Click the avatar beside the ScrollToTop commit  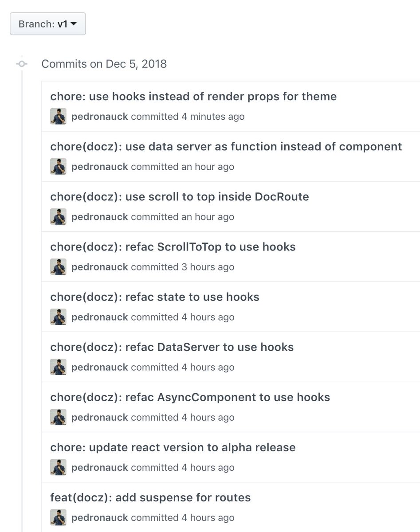(x=58, y=266)
